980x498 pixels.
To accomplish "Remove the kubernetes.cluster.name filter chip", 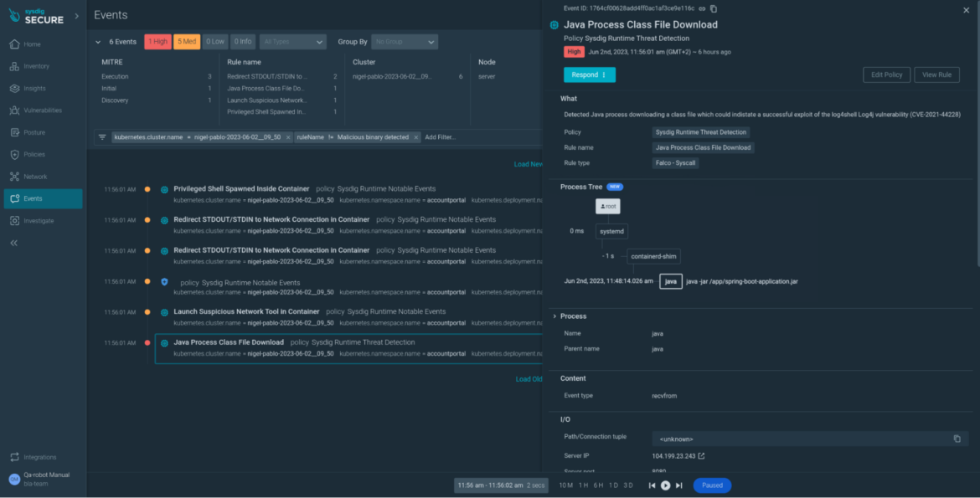I will (x=288, y=137).
